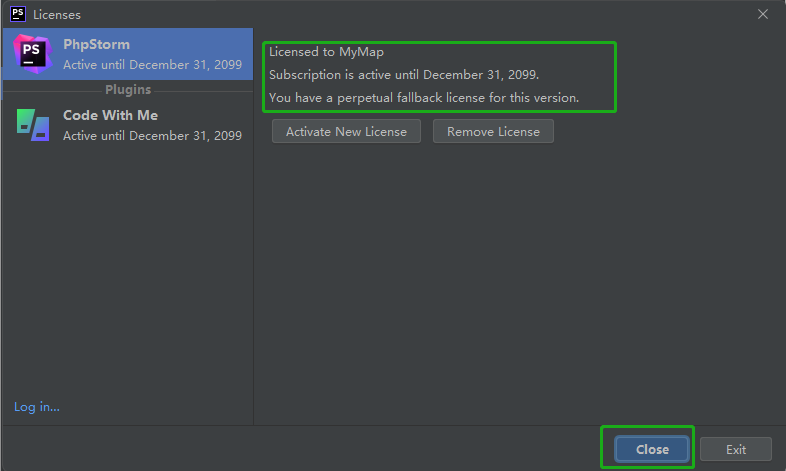The image size is (786, 471).
Task: Click 'perpetual fallback license' text line
Action: tap(424, 98)
